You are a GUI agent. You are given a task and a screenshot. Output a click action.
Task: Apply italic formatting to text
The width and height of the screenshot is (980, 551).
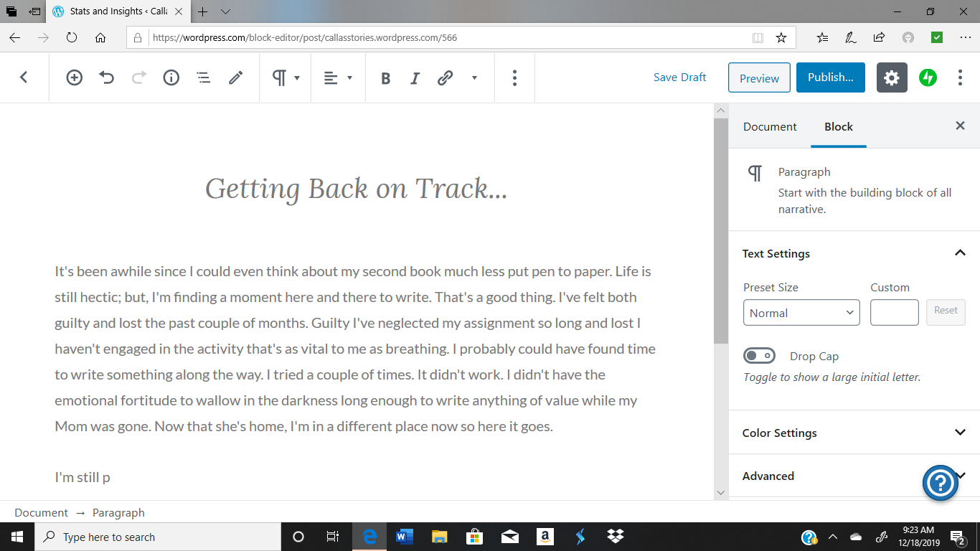[x=415, y=78]
